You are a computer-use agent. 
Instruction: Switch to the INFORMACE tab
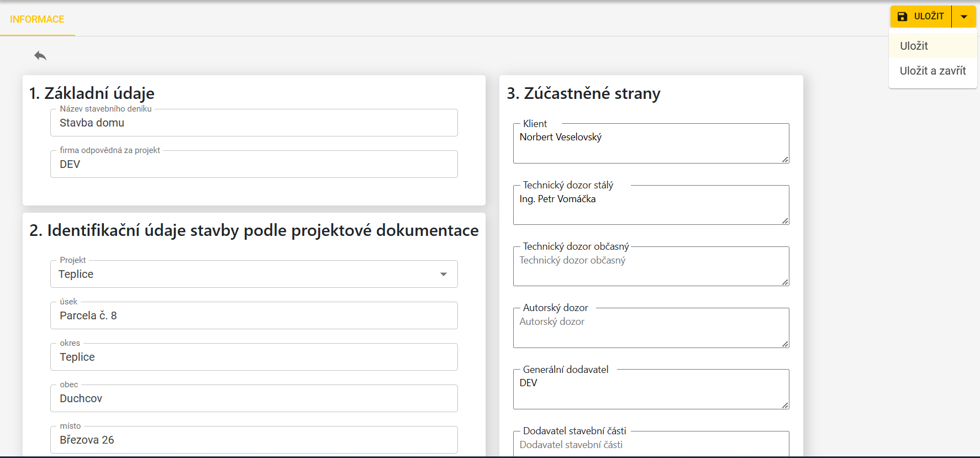coord(37,19)
